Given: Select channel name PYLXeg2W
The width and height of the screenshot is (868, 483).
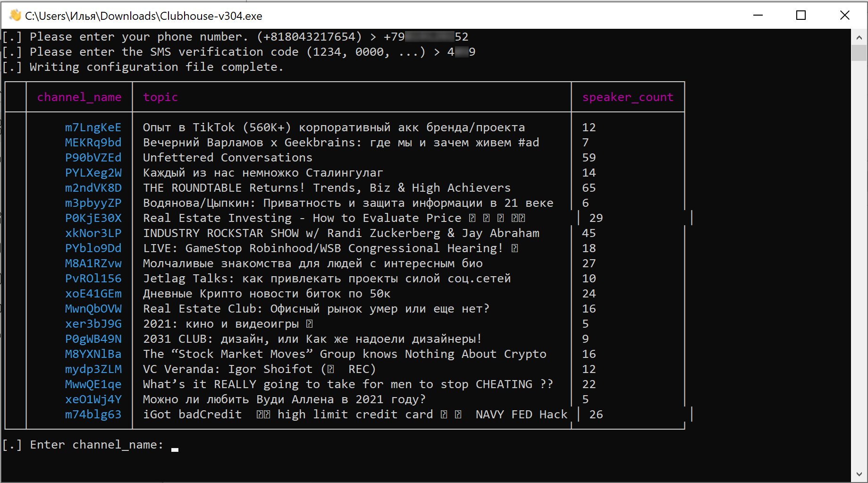Looking at the screenshot, I should point(93,173).
